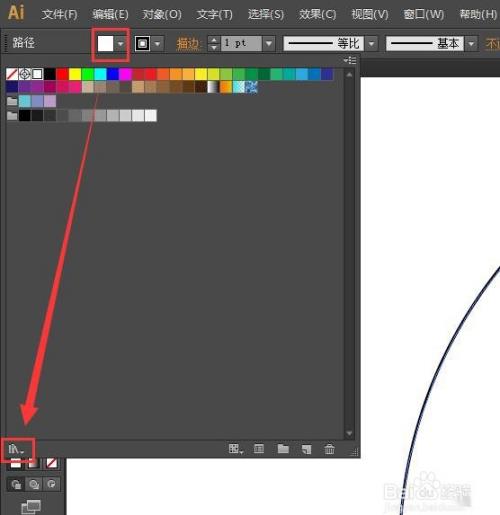Click the cyan color group folder icon
This screenshot has width=500, height=515.
click(12, 101)
